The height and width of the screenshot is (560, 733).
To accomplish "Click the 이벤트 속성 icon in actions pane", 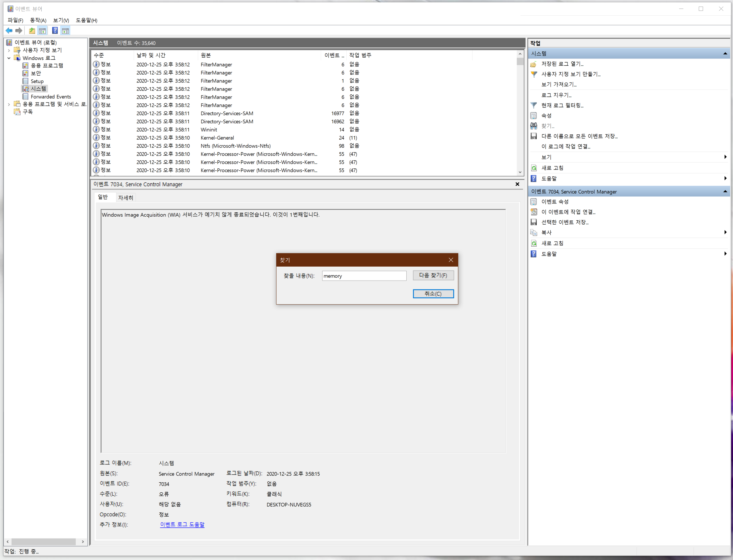I will (534, 202).
